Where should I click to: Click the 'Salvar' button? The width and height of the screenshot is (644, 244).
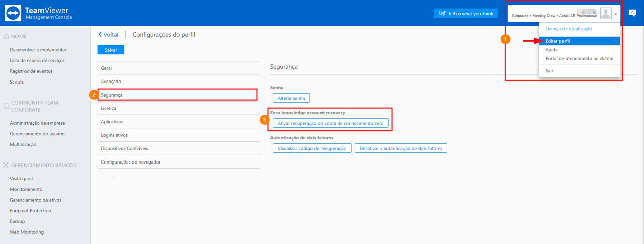point(111,50)
